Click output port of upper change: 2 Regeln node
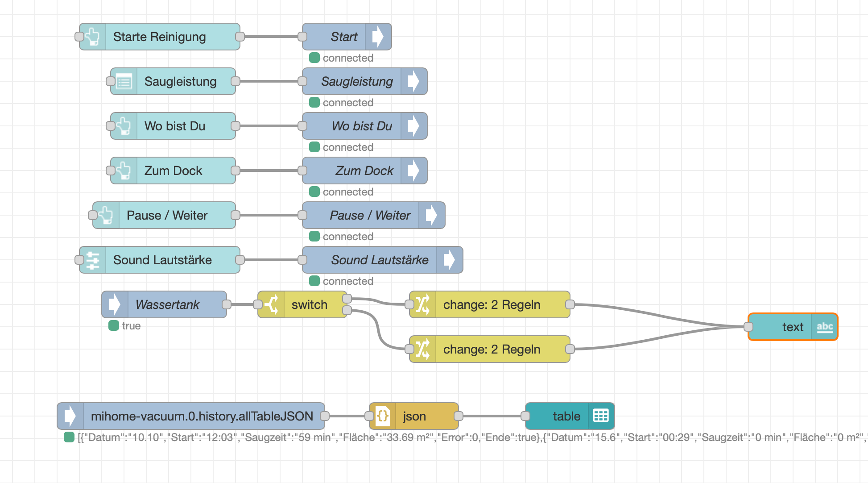868x483 pixels. [570, 304]
